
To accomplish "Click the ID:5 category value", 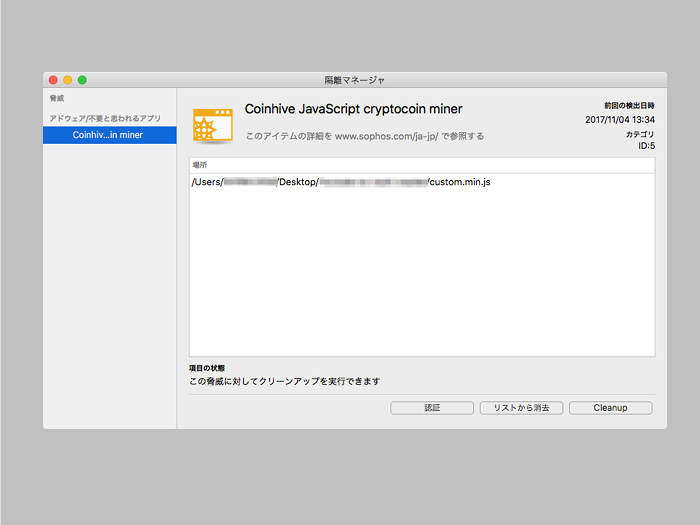I will (646, 146).
